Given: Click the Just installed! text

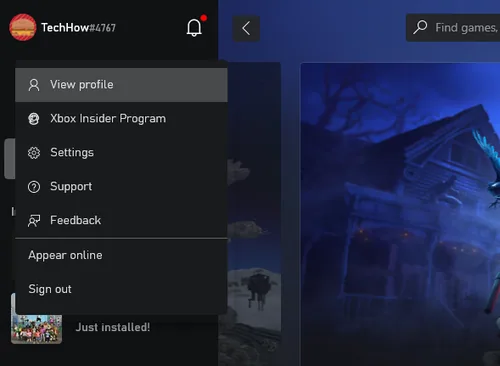Looking at the screenshot, I should [x=113, y=327].
